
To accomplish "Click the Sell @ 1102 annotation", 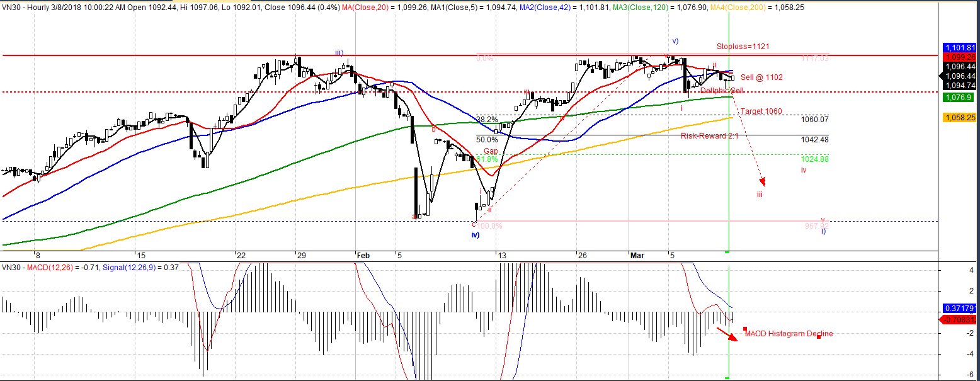I will pyautogui.click(x=761, y=77).
